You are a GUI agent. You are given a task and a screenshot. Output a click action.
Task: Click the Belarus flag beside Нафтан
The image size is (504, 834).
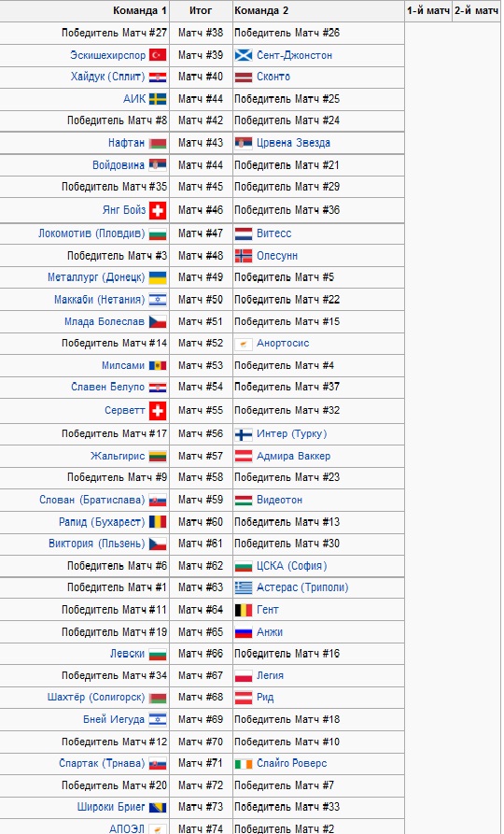158,143
